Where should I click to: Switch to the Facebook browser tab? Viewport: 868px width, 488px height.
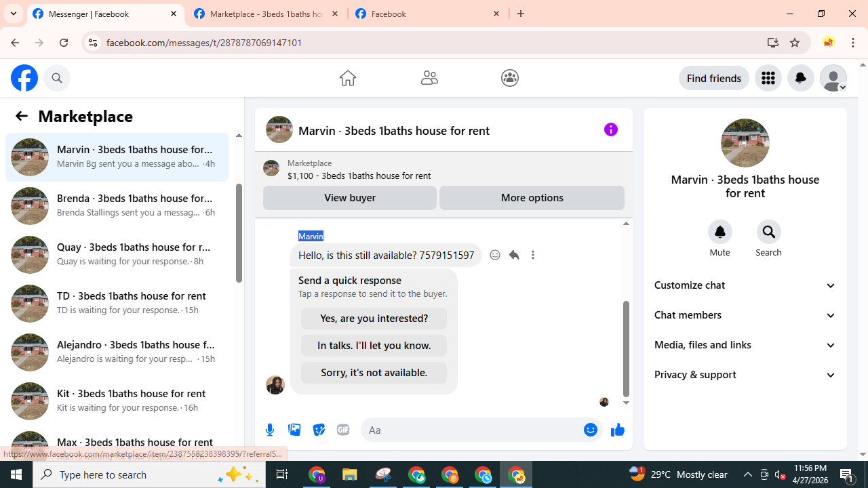(x=428, y=14)
